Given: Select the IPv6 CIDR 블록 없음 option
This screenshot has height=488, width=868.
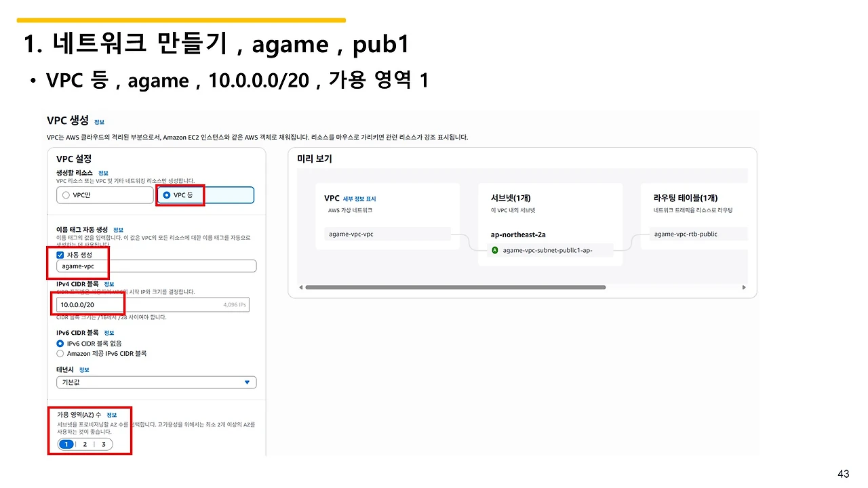Looking at the screenshot, I should pos(60,344).
